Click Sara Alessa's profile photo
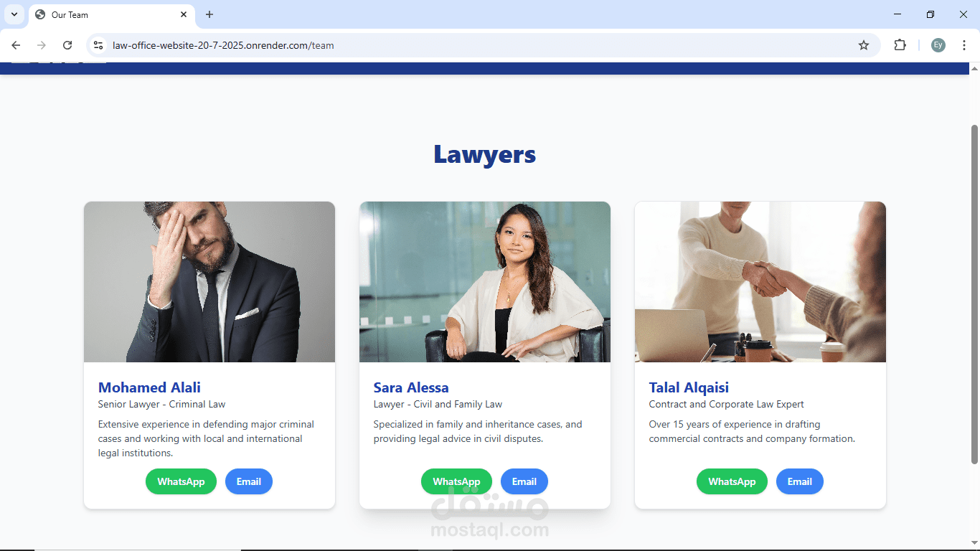This screenshot has width=980, height=551. click(x=485, y=282)
